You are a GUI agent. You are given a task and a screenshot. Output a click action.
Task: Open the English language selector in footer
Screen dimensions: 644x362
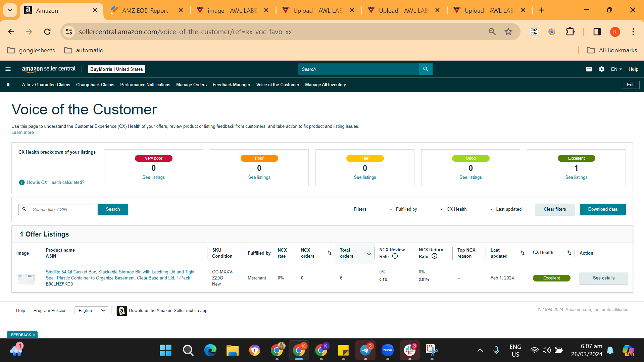tap(91, 311)
